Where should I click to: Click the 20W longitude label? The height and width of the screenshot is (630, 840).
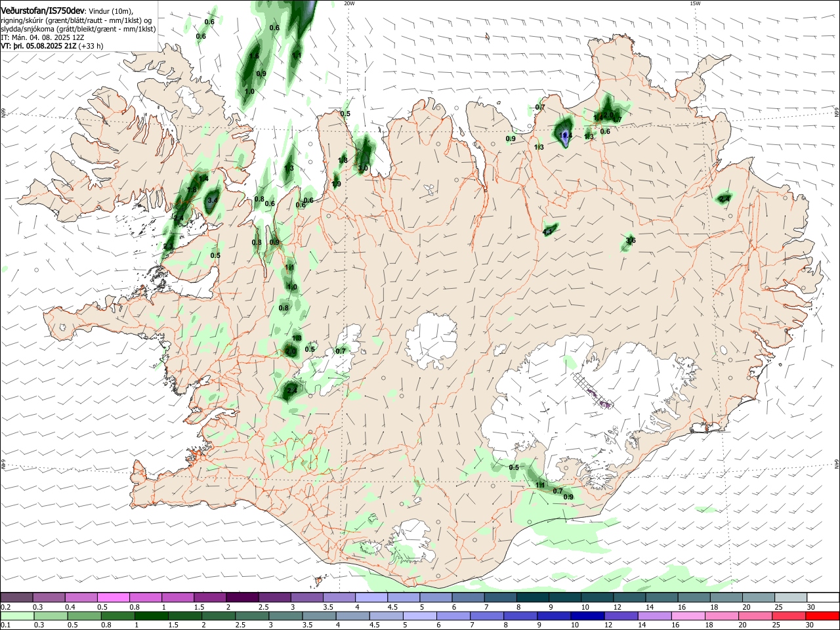click(x=349, y=3)
